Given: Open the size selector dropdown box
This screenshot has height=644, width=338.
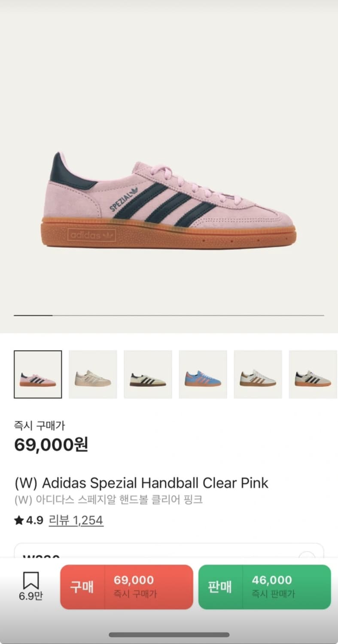Looking at the screenshot, I should (169, 551).
